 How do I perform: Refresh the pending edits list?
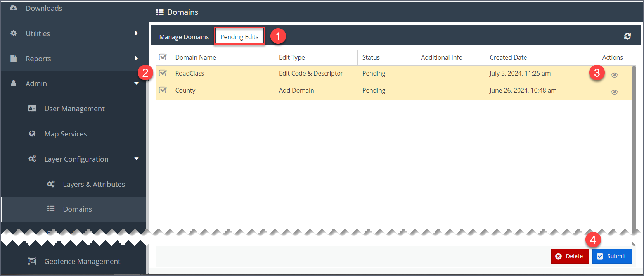click(x=627, y=36)
